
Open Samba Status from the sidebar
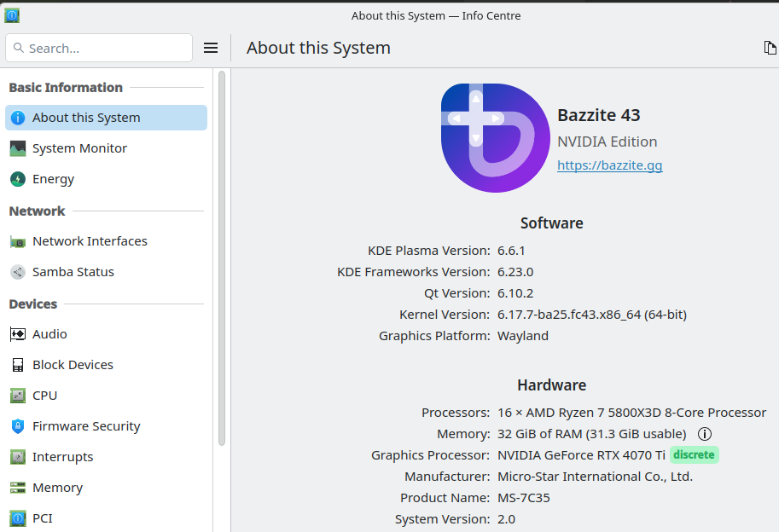coord(73,272)
